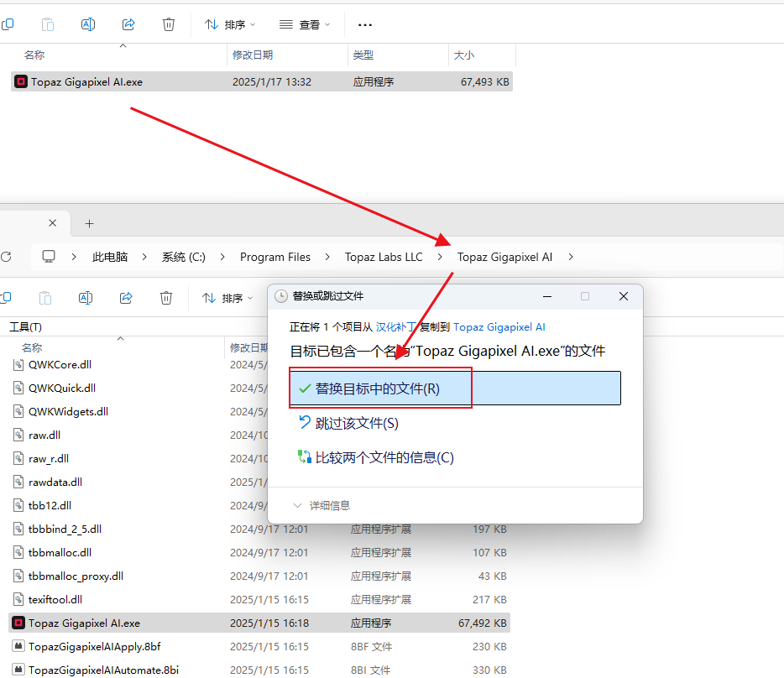Select QWKCore.dll file
This screenshot has height=678, width=784.
60,364
